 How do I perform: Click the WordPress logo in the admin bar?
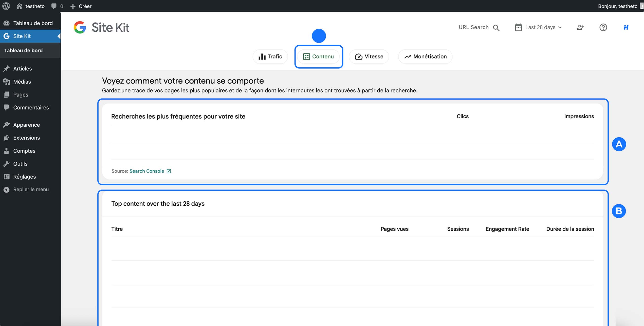point(6,6)
